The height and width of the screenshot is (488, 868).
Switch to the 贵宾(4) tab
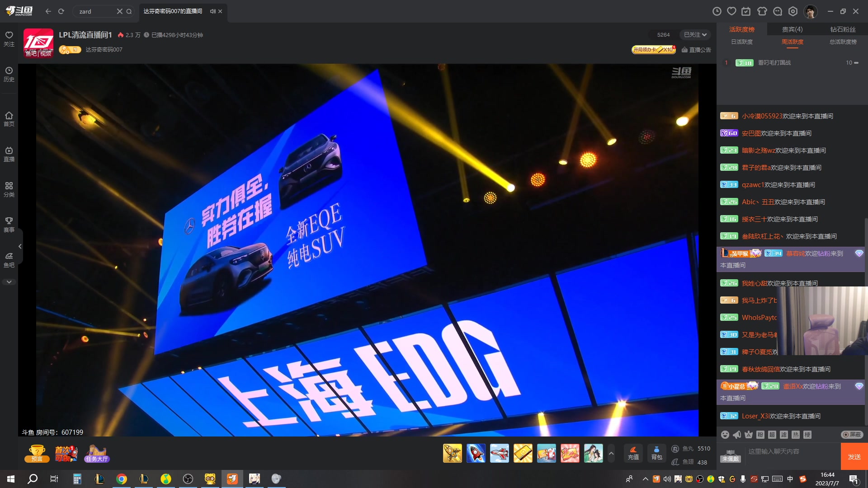pos(792,29)
